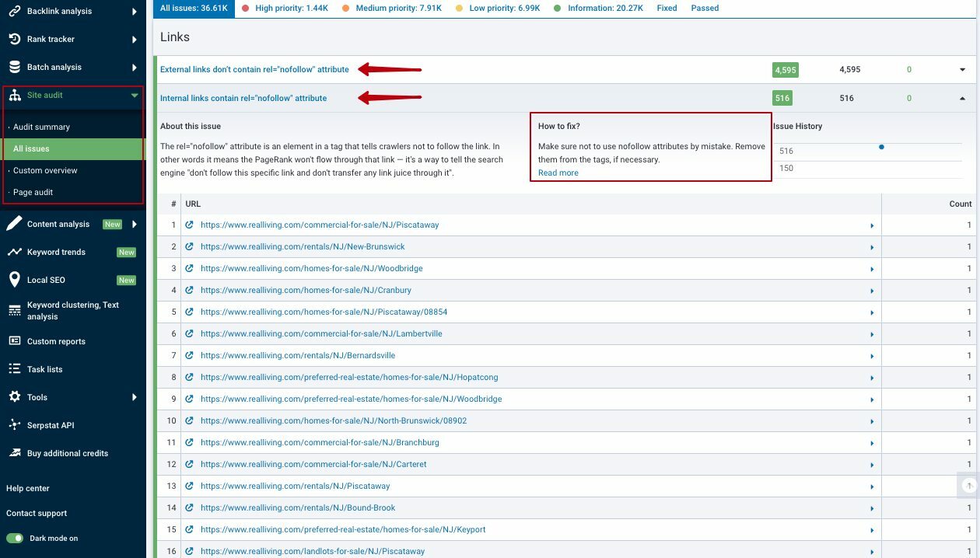Open the landlots-for-sale/NJ/Piscataway URL

click(313, 551)
